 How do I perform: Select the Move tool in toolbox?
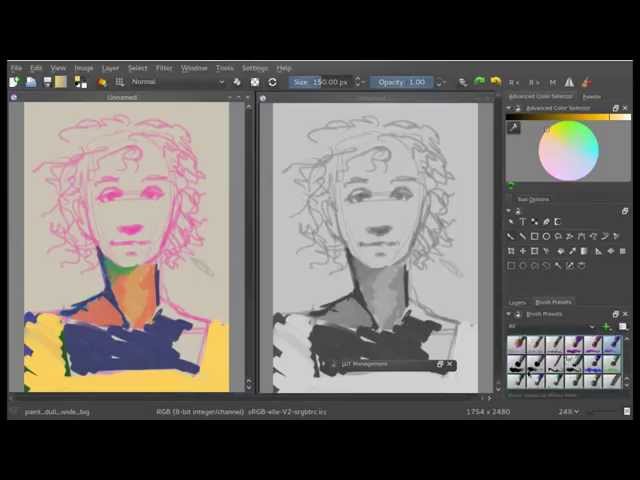tap(522, 251)
